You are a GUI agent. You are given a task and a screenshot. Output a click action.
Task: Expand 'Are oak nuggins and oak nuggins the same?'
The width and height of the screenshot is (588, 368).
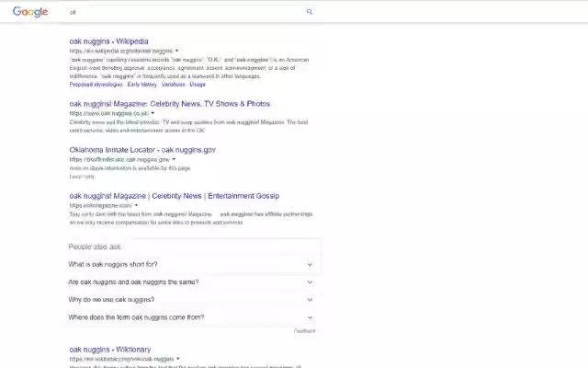tap(190, 282)
